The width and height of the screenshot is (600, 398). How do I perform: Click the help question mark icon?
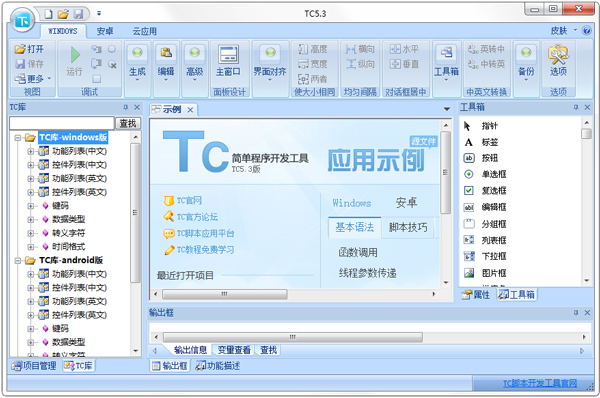(586, 31)
